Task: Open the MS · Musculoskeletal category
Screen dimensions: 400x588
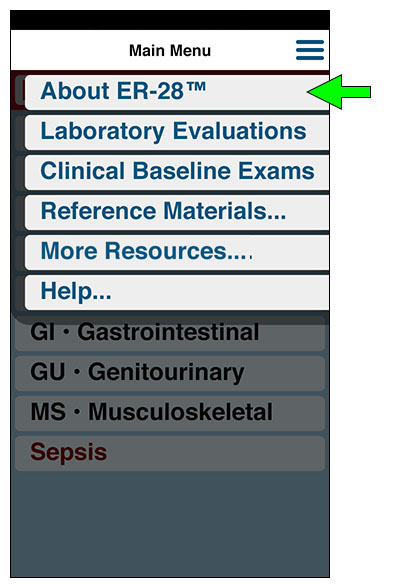Action: (x=170, y=413)
